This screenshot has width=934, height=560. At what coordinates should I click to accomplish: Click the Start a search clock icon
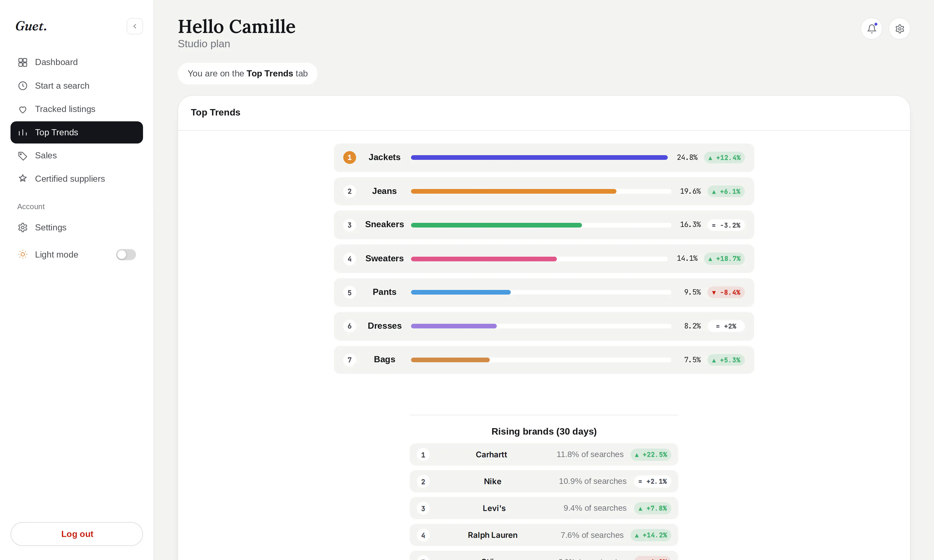click(23, 86)
